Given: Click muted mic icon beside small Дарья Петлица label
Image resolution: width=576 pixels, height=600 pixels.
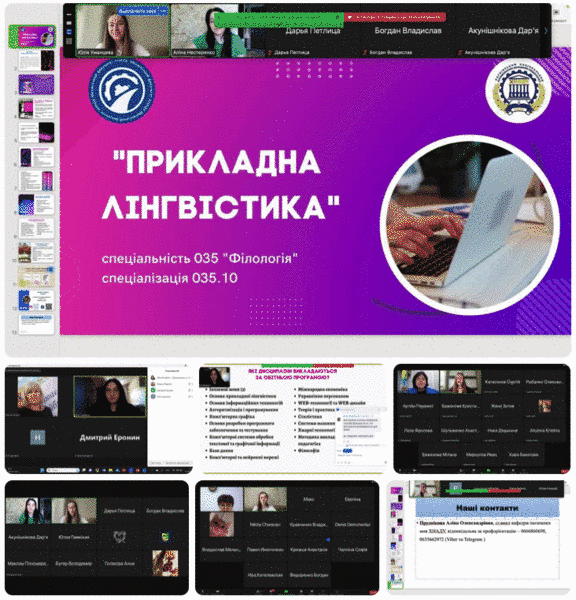Looking at the screenshot, I should [270, 52].
